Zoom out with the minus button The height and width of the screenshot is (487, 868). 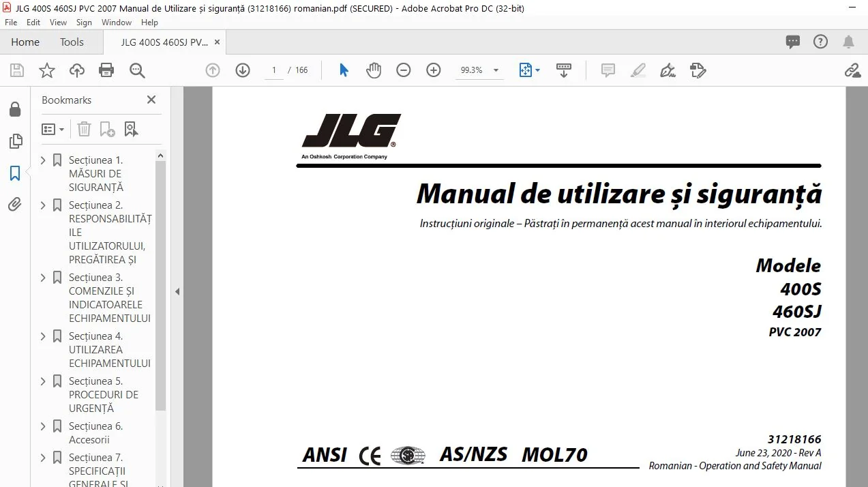404,70
